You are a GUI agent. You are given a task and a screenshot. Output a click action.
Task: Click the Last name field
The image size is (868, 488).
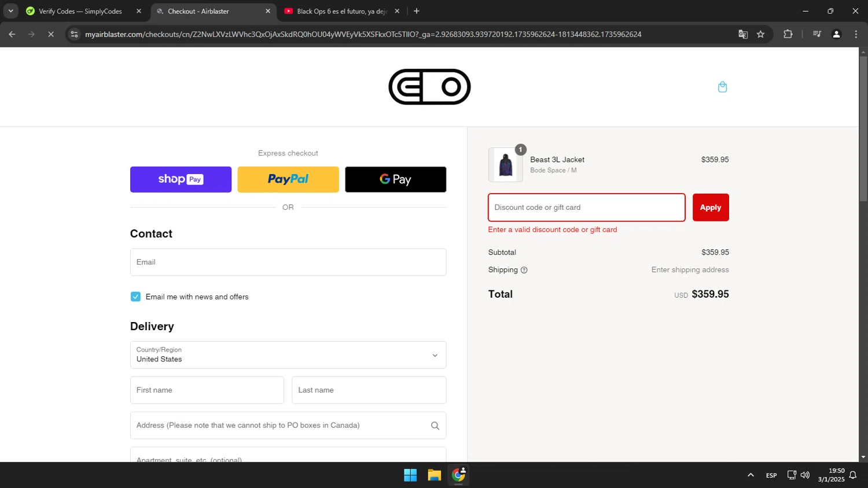click(369, 390)
